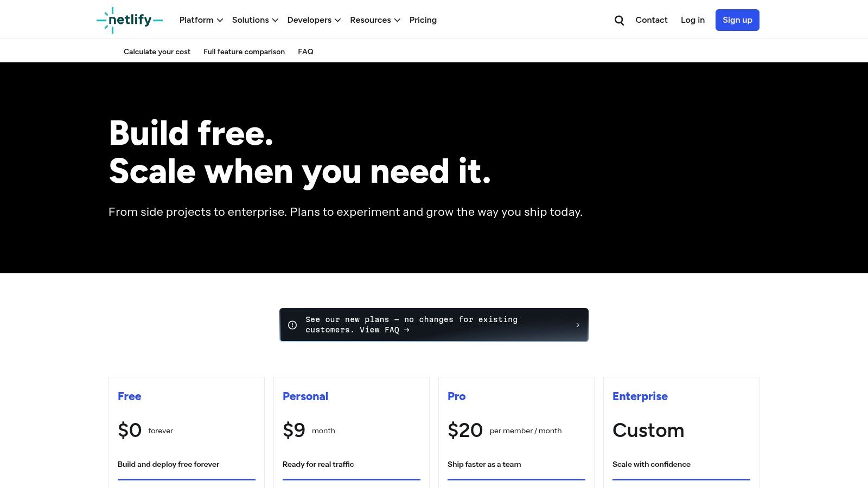Viewport: 868px width, 488px height.
Task: Go to the Pricing page
Action: click(423, 20)
